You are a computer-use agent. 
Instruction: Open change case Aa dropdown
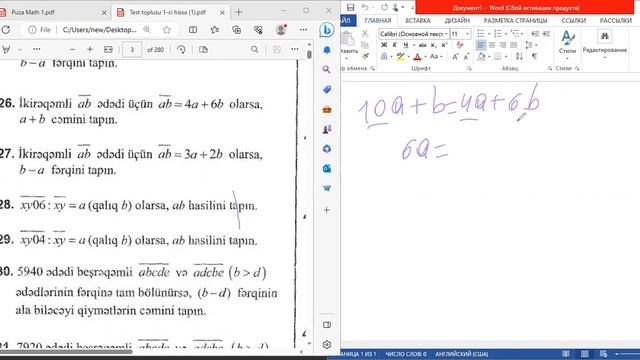coord(436,56)
